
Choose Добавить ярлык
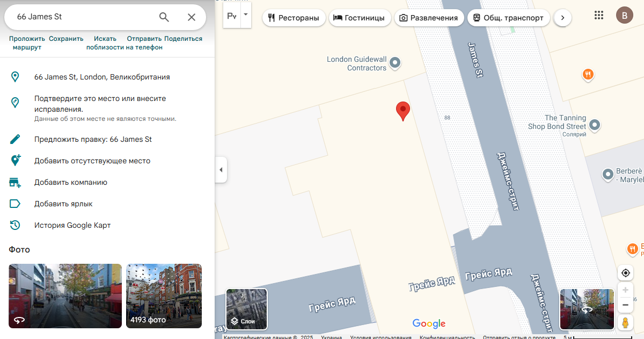pyautogui.click(x=63, y=204)
